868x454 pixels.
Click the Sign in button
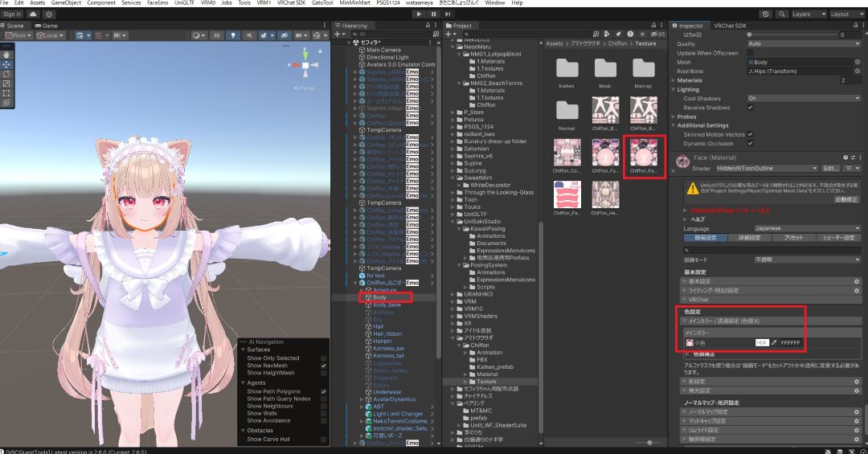point(12,14)
